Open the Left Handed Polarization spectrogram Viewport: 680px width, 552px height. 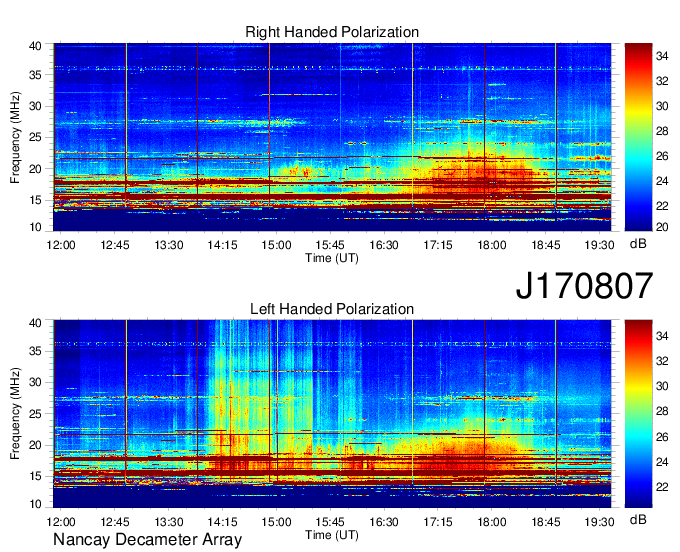coord(332,414)
